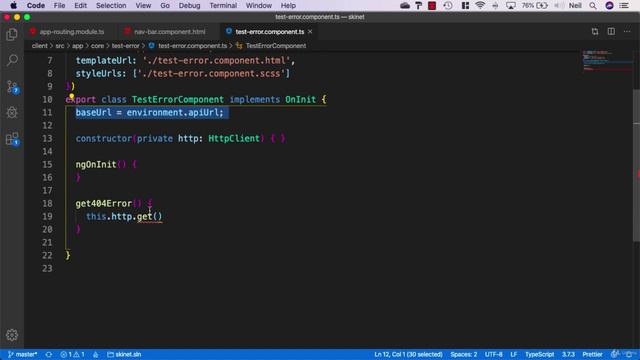Click the master branch status item
This screenshot has width=640, height=360.
[23, 354]
